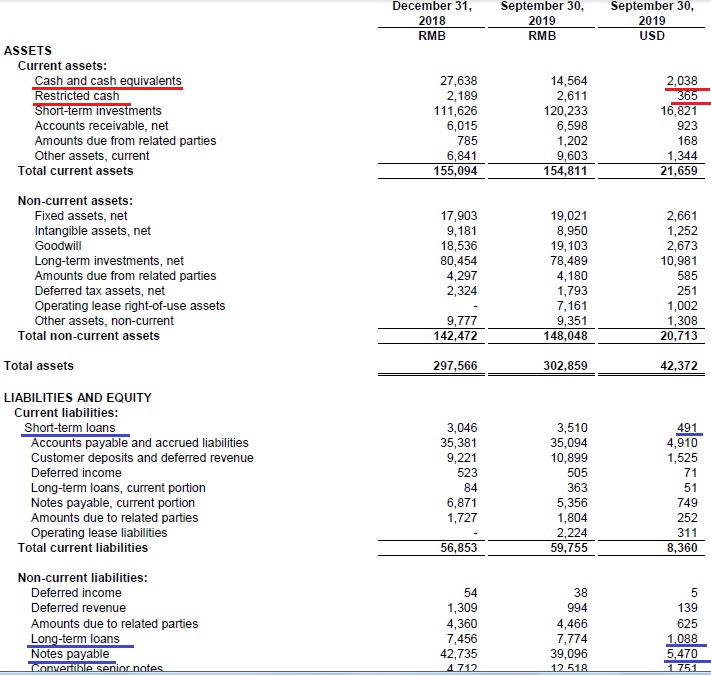The width and height of the screenshot is (711, 675).
Task: Click the 56,853 current liabilities total
Action: pyautogui.click(x=459, y=548)
